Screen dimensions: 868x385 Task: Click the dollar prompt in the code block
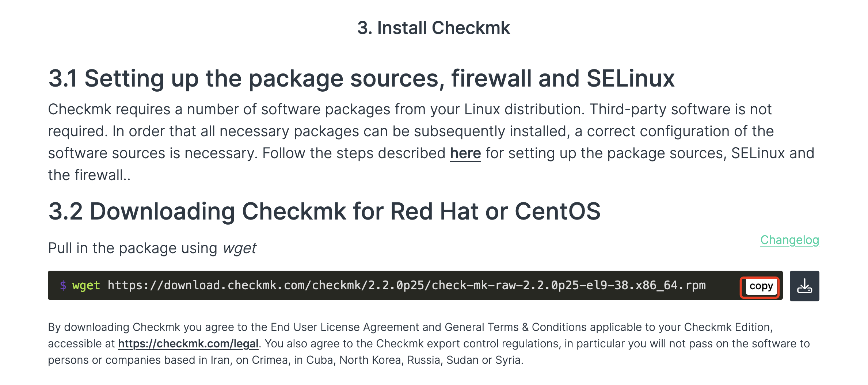63,286
